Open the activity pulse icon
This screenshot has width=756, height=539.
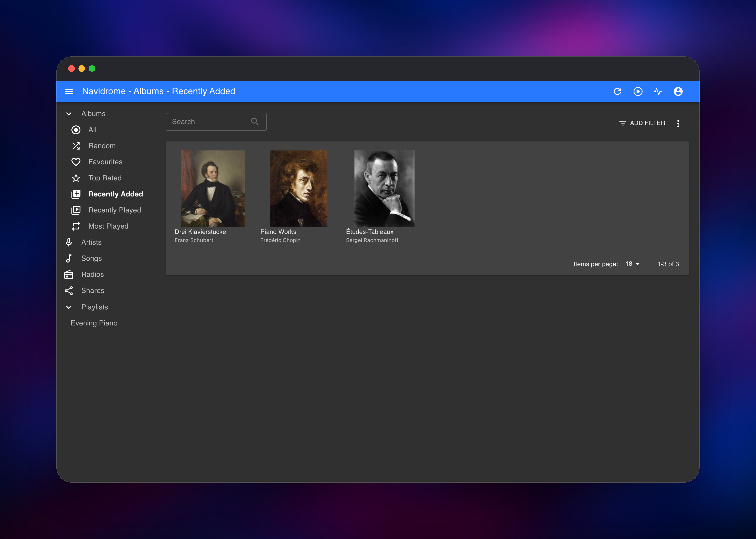click(658, 91)
